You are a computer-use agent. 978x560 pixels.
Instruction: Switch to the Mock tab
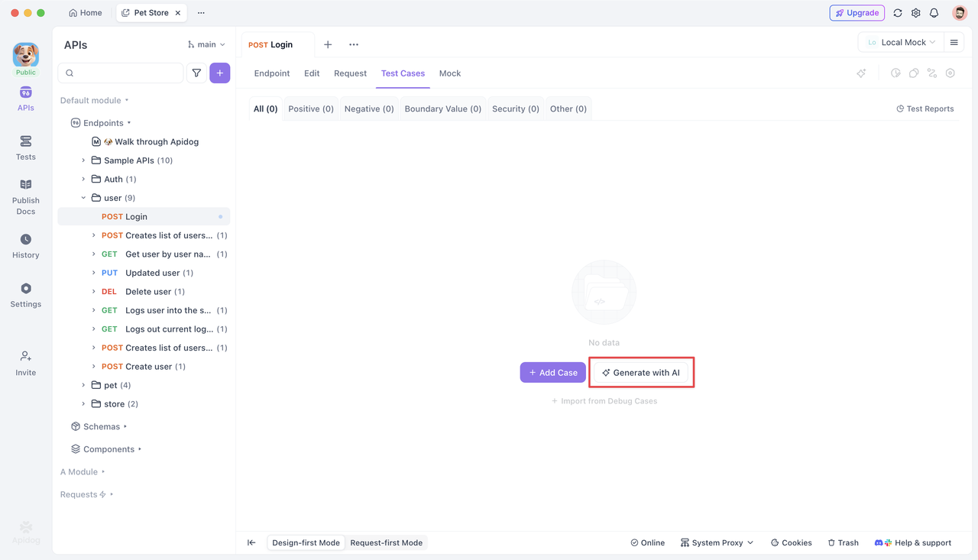point(450,73)
